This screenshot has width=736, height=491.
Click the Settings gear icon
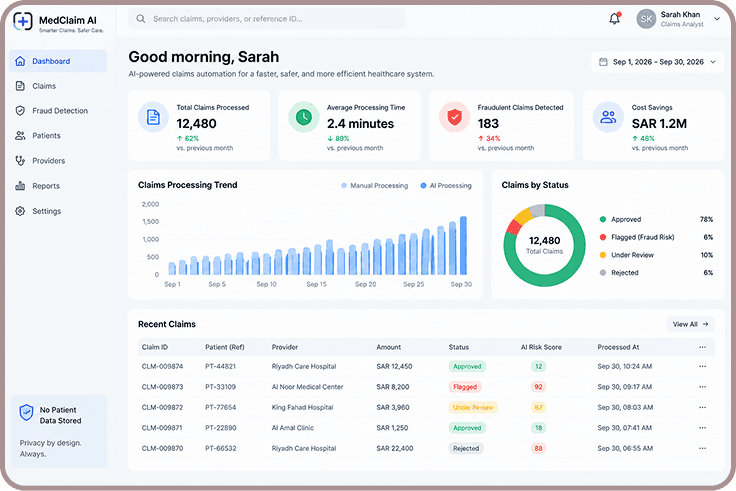point(20,211)
